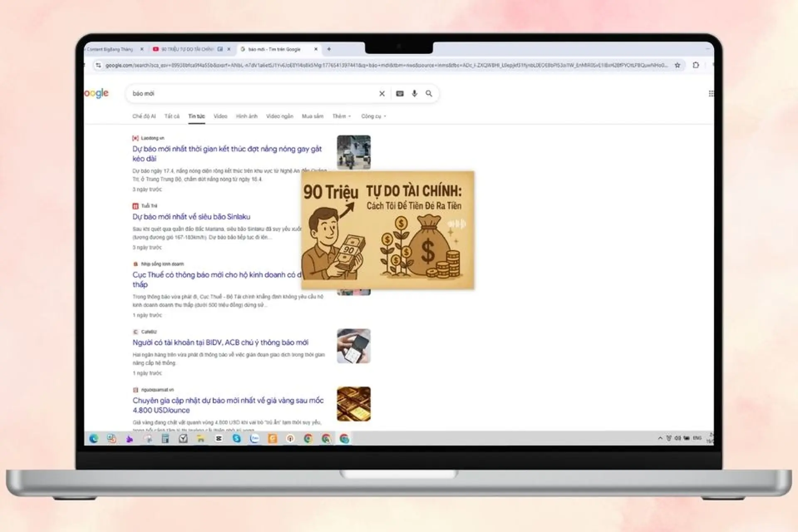The image size is (798, 532).
Task: Launch CapCut from the taskbar
Action: [x=219, y=438]
